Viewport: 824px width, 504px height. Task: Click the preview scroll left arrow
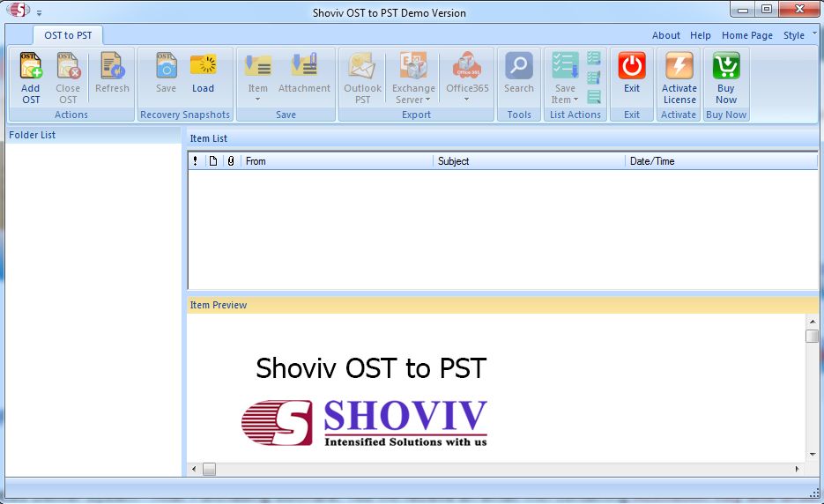pos(194,469)
